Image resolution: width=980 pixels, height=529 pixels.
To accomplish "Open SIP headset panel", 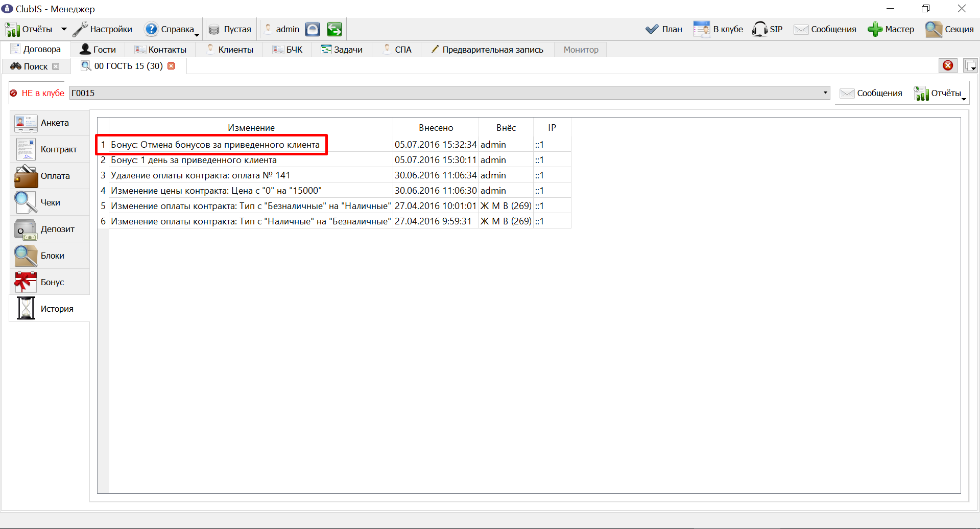I will click(768, 29).
